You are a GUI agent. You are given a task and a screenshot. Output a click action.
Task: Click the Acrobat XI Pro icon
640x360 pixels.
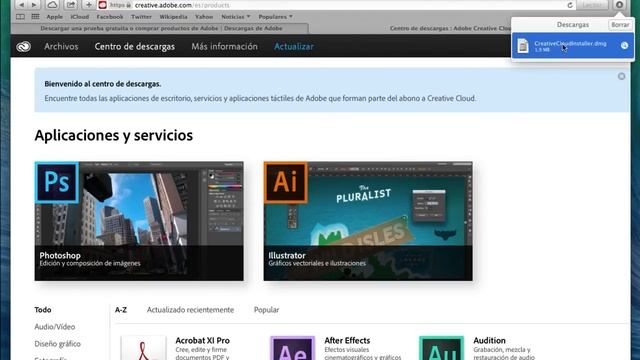(x=144, y=348)
